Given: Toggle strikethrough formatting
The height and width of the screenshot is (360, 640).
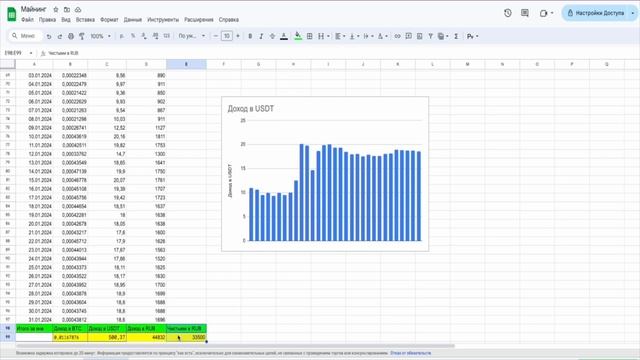Looking at the screenshot, I should tap(272, 36).
